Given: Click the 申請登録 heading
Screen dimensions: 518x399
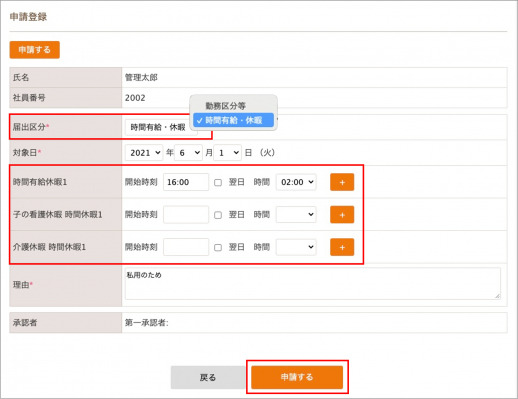Looking at the screenshot, I should click(x=28, y=17).
